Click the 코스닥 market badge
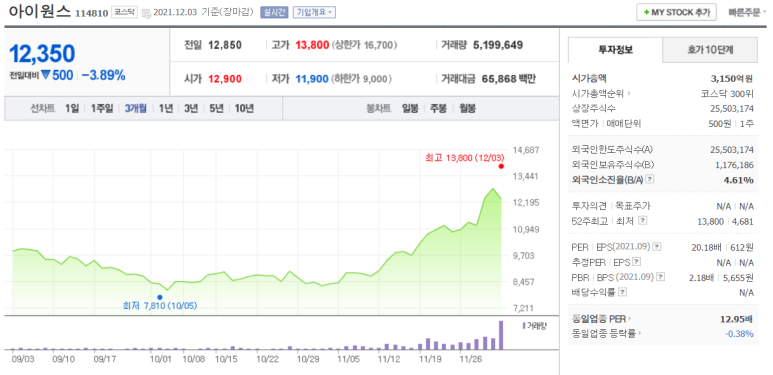The height and width of the screenshot is (375, 773). pos(124,12)
